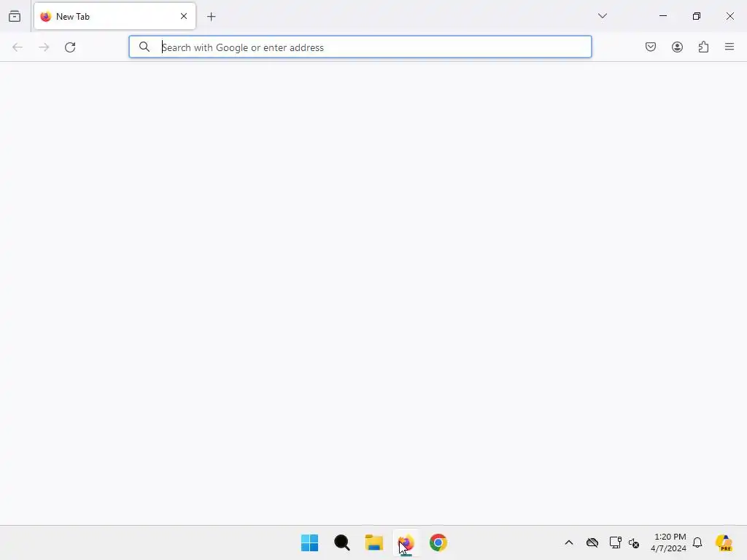Launch File Explorer from taskbar
This screenshot has height=560, width=747.
coord(374,542)
